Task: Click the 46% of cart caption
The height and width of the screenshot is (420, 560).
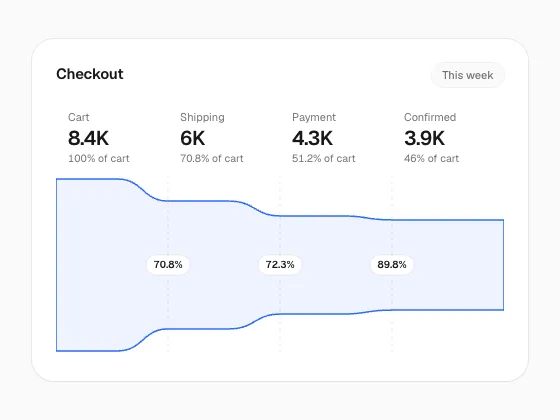Action: click(431, 158)
